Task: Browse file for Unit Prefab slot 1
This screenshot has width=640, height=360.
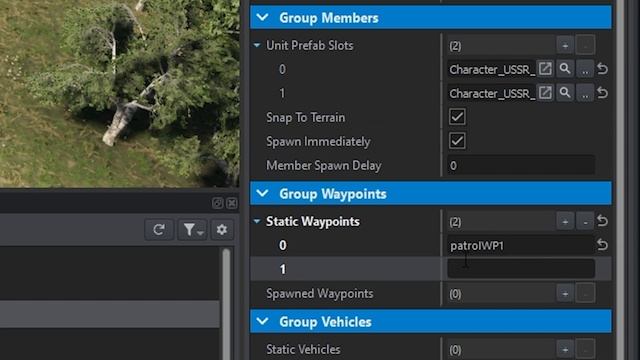Action: click(x=585, y=93)
